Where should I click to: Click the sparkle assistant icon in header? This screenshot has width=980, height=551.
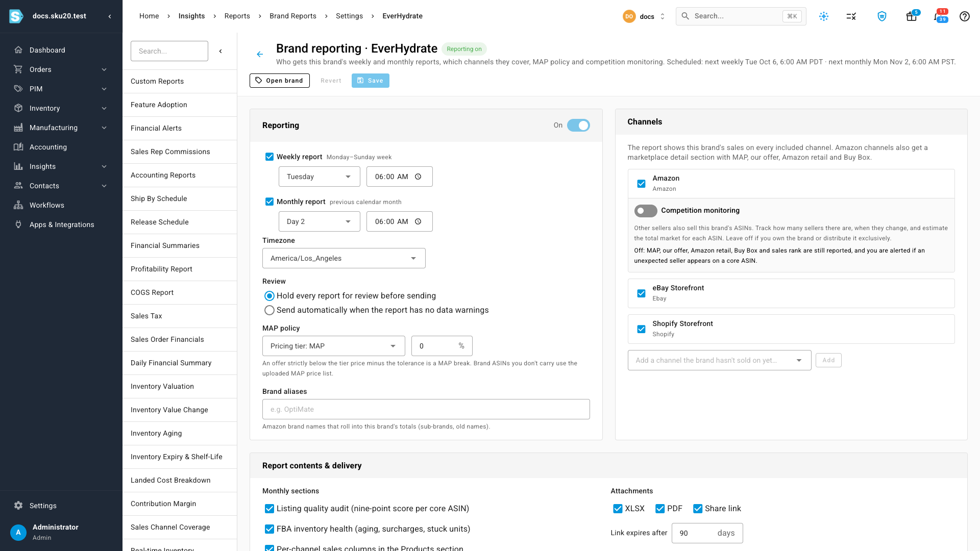824,16
